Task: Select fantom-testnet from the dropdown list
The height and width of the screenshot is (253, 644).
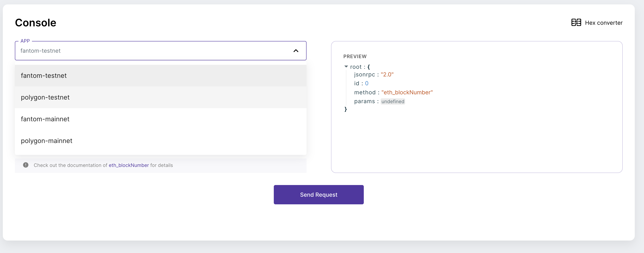Action: pos(160,76)
